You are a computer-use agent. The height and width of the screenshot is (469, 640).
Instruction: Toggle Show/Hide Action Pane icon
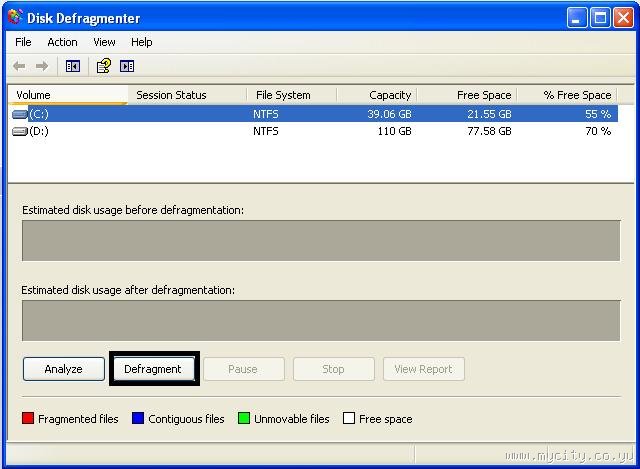(127, 66)
